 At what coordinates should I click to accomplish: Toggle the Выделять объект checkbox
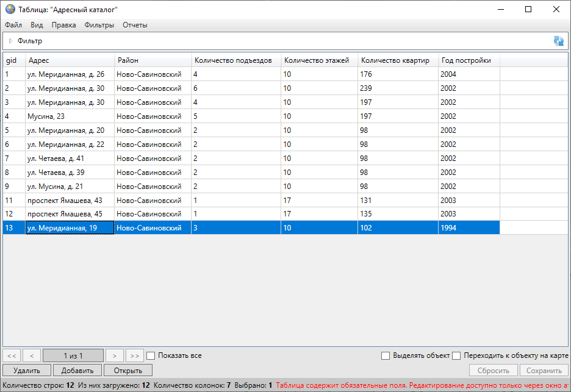[x=386, y=355]
